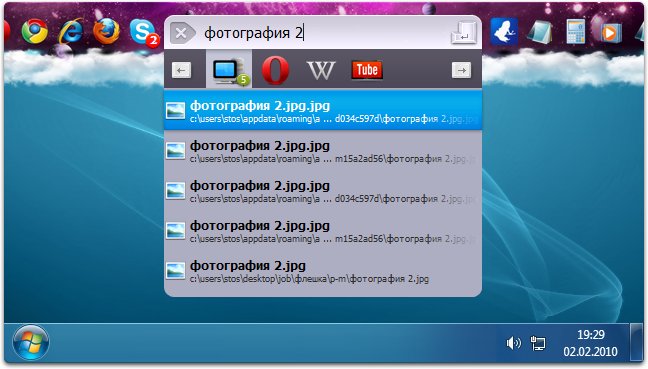The image size is (648, 369).
Task: Launch Mozilla Firefox from the dock
Action: (106, 31)
